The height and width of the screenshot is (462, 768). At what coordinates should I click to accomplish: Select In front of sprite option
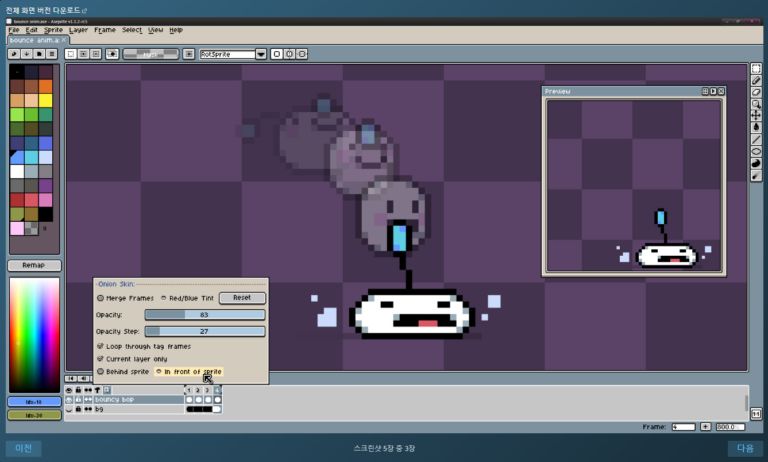(x=189, y=372)
